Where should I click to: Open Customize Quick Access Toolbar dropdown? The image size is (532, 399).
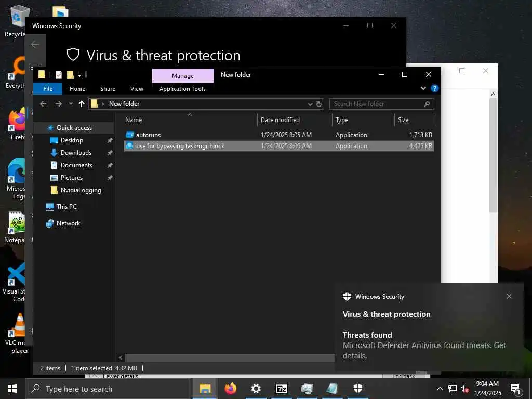coord(79,75)
